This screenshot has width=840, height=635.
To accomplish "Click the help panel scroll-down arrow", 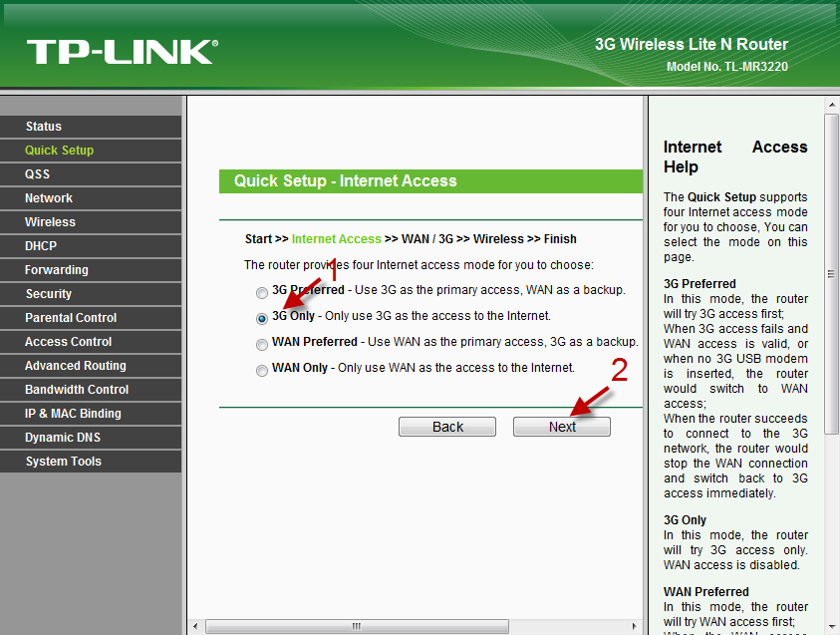I will 831,626.
